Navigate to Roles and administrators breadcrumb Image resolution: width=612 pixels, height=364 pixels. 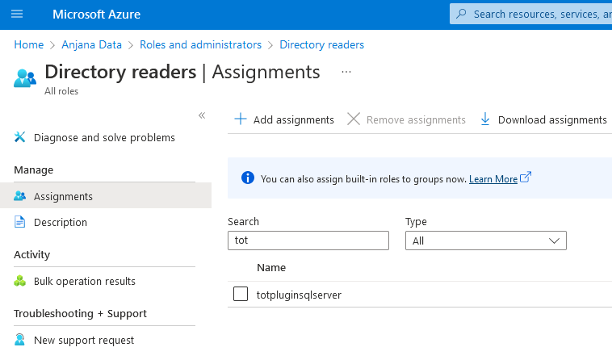200,45
